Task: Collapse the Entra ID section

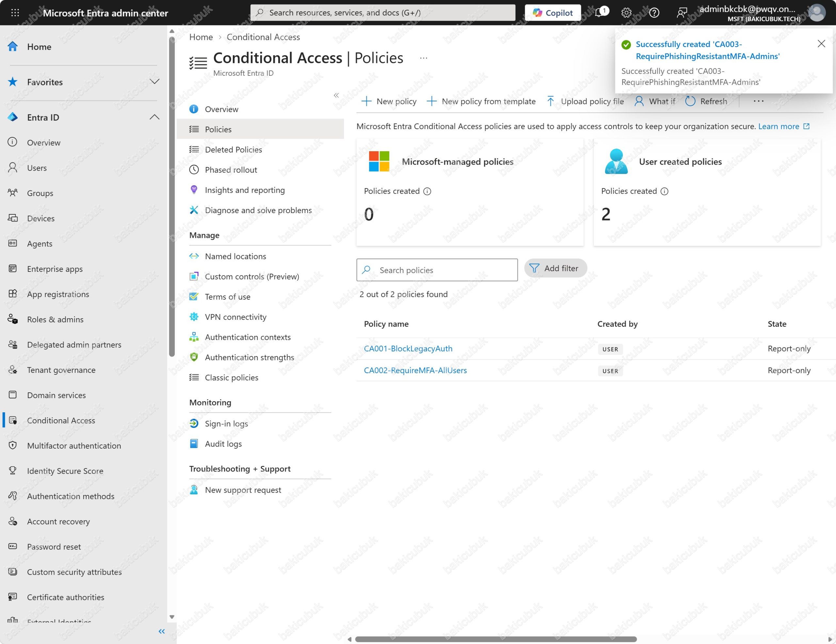Action: click(x=154, y=117)
